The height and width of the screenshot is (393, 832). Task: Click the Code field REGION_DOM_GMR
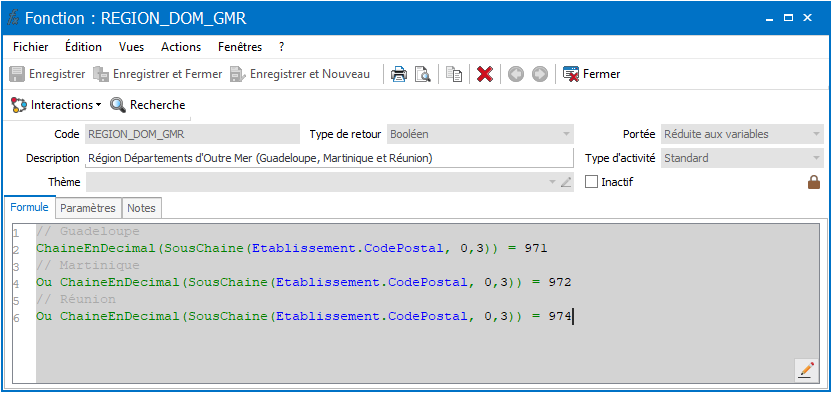(x=192, y=134)
